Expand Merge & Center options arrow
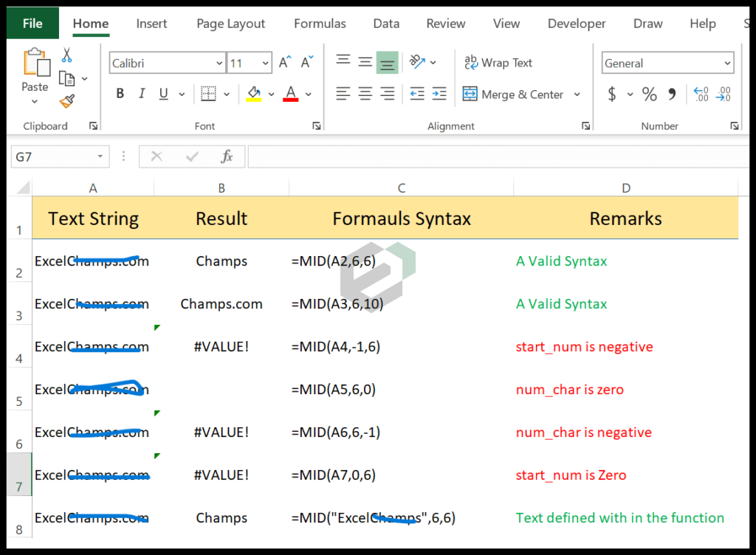Image resolution: width=756 pixels, height=555 pixels. [577, 94]
